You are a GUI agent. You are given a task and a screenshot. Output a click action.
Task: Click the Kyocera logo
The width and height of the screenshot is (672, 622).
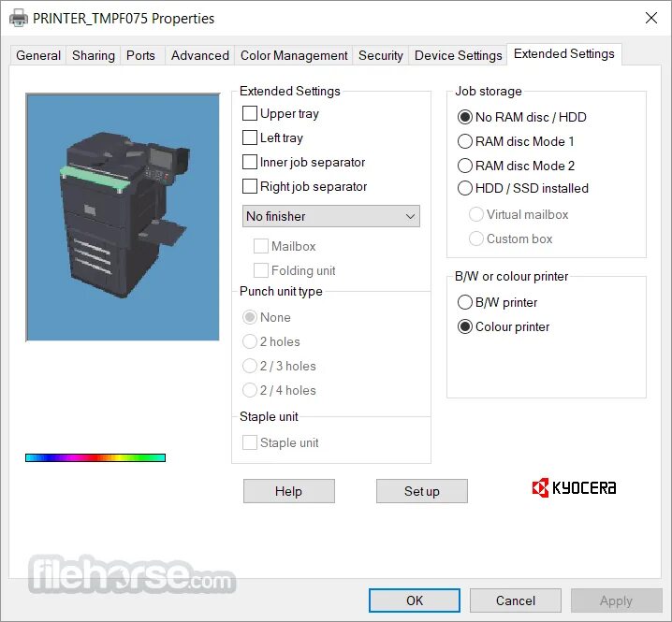tap(574, 487)
